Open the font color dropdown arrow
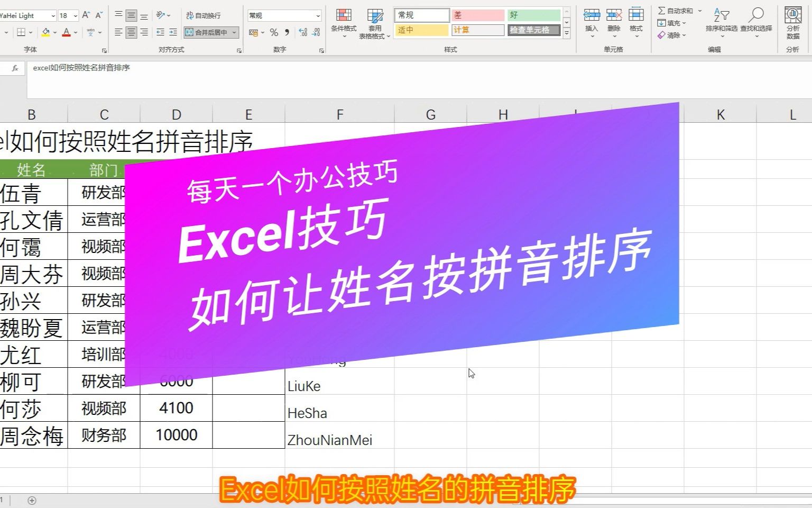This screenshot has height=508, width=812. click(x=76, y=32)
